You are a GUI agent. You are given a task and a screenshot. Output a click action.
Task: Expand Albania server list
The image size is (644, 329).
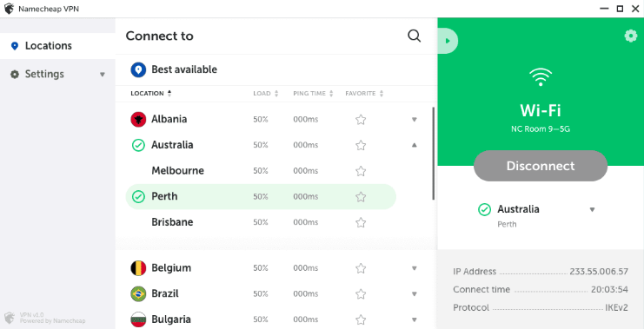415,120
